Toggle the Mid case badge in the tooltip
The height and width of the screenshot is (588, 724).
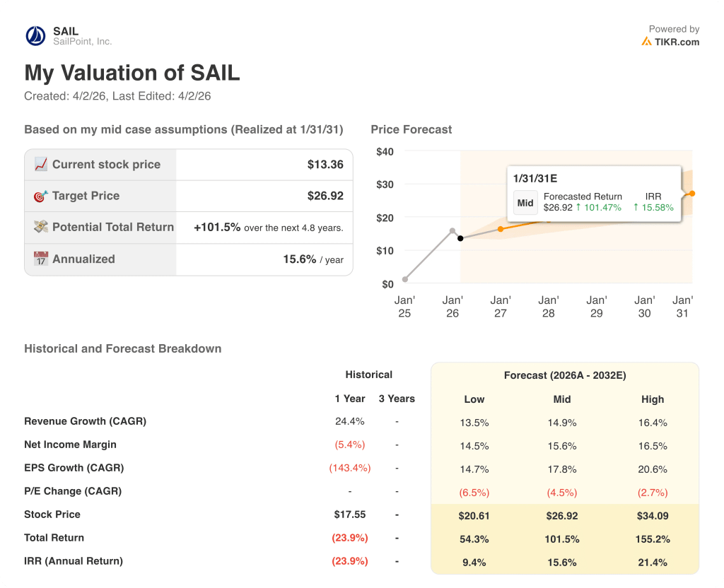[525, 202]
